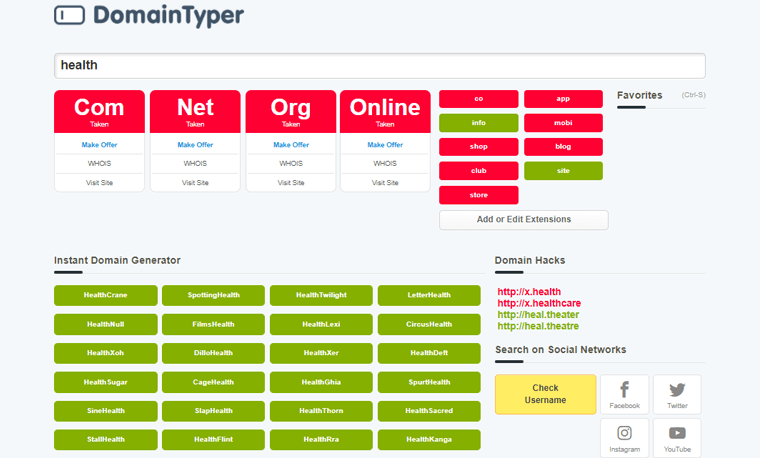Visit Site for the Org domain
This screenshot has height=458, width=760.
point(291,183)
